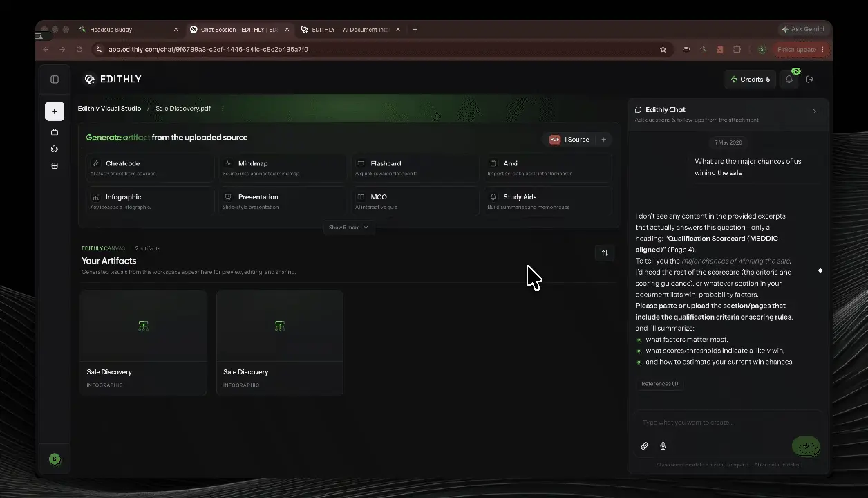
Task: Click the green send message button
Action: point(806,446)
